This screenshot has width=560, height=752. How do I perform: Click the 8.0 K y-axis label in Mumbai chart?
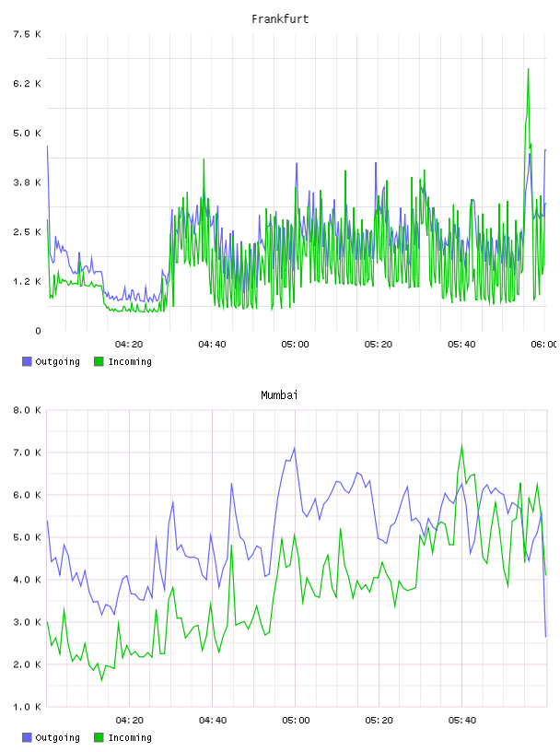pos(27,410)
